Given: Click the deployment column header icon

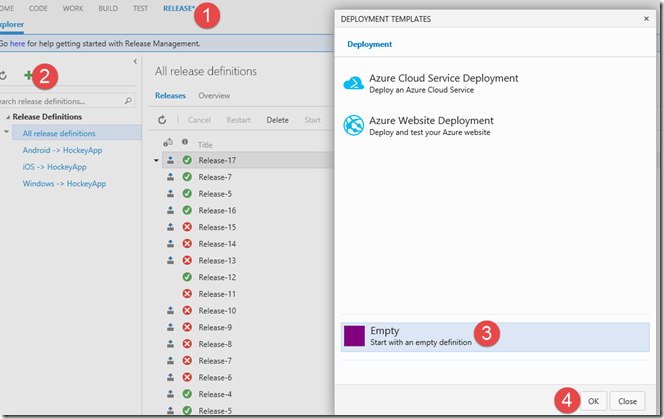Looking at the screenshot, I should point(168,142).
